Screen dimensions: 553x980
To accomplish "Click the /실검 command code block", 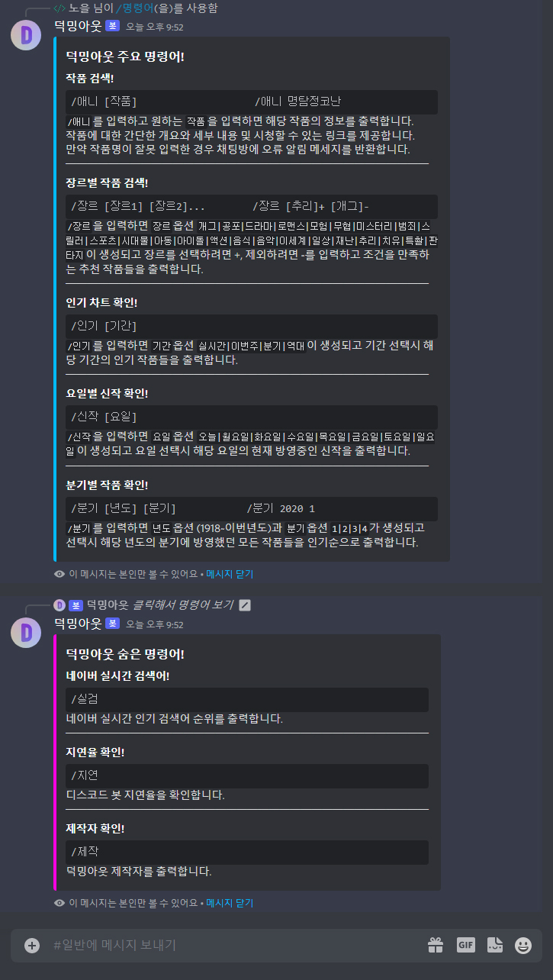I will (247, 699).
